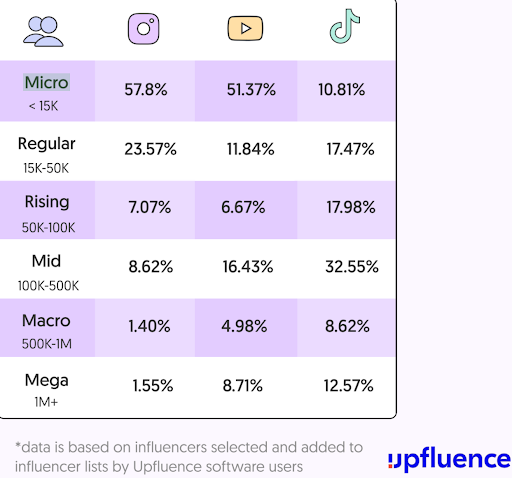
Task: Click the Instagram camera icon
Action: point(144,29)
